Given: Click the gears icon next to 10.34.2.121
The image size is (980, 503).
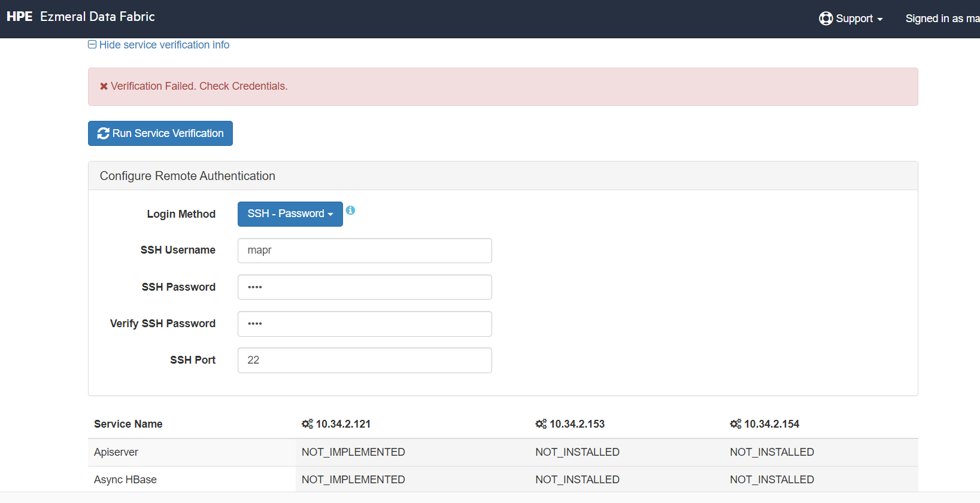Looking at the screenshot, I should (307, 424).
